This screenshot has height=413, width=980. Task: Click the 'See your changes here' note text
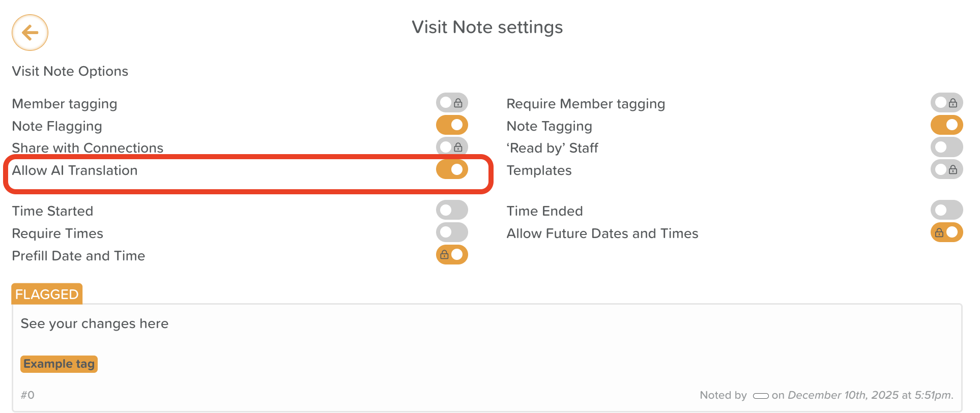click(95, 324)
